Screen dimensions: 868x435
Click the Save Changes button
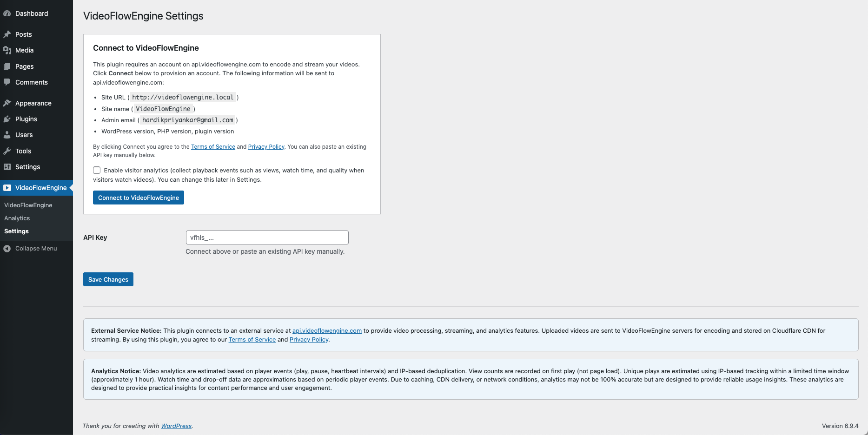coord(108,279)
